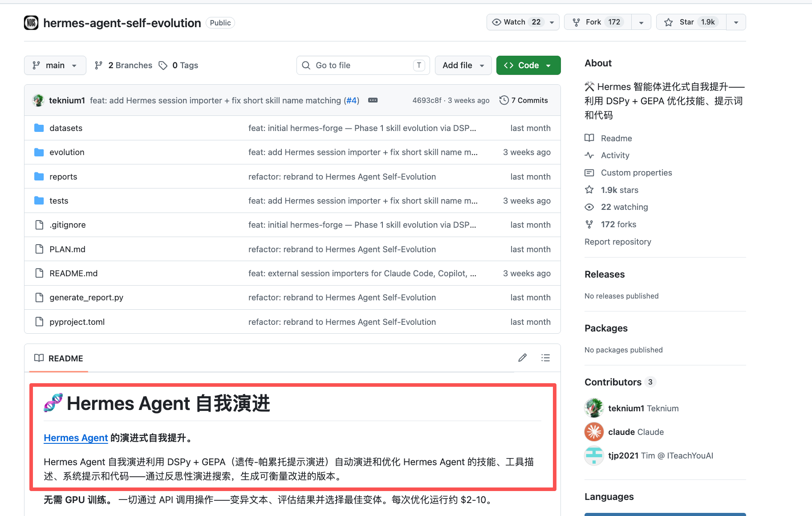
Task: Expand the Add file dropdown
Action: coord(463,65)
